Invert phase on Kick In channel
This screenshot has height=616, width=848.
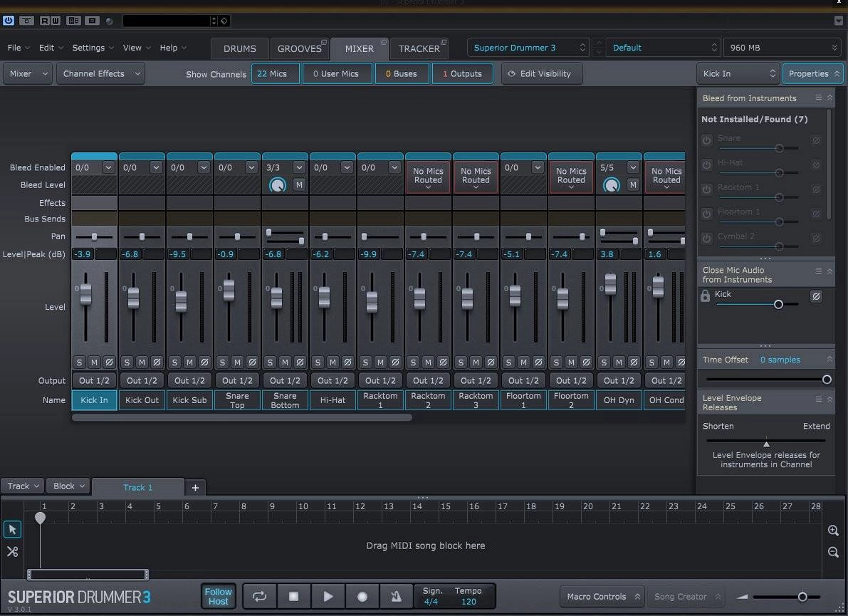pos(109,362)
